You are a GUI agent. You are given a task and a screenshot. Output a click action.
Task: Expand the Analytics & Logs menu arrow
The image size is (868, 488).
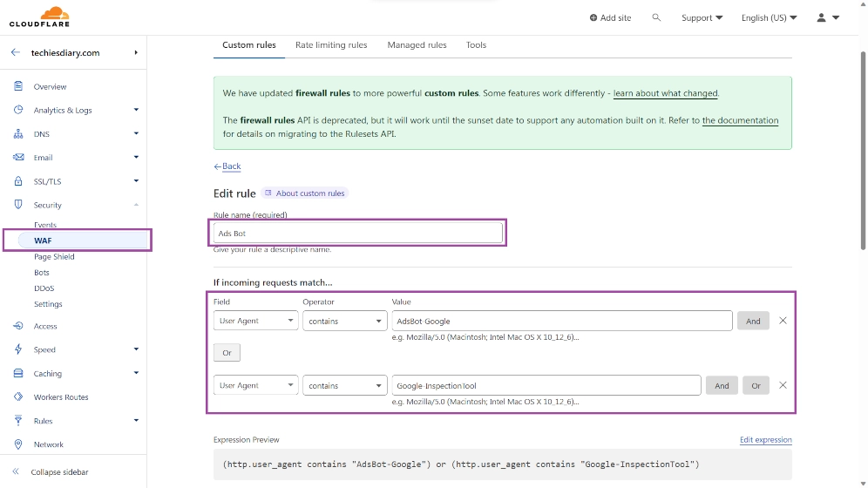136,110
